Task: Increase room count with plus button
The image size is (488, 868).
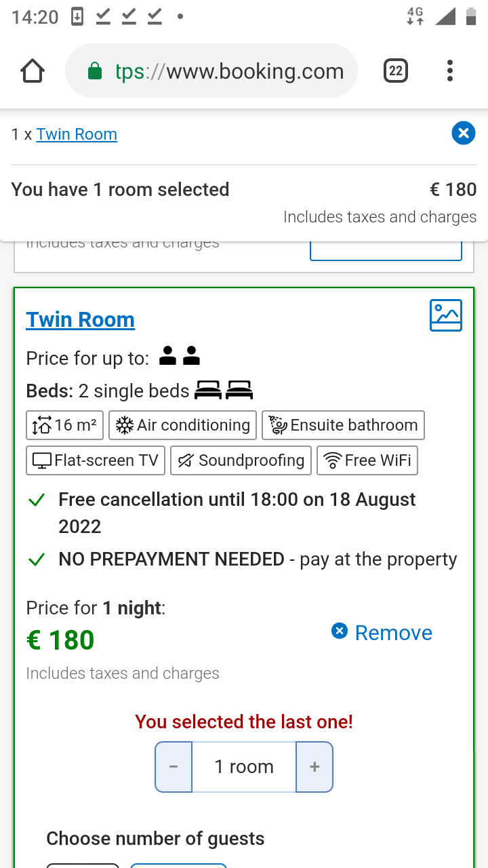Action: click(x=314, y=767)
